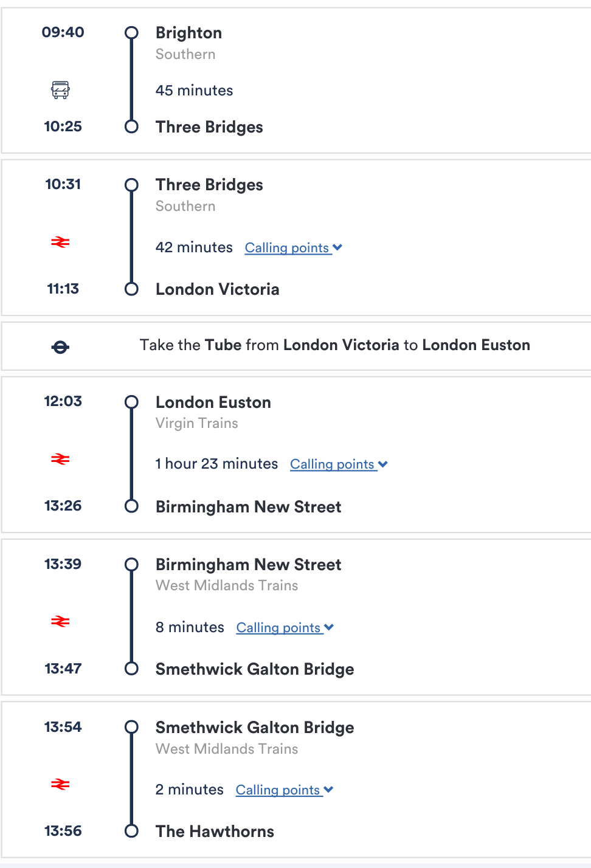Expand calling points for the 2 minutes journey

(x=285, y=790)
